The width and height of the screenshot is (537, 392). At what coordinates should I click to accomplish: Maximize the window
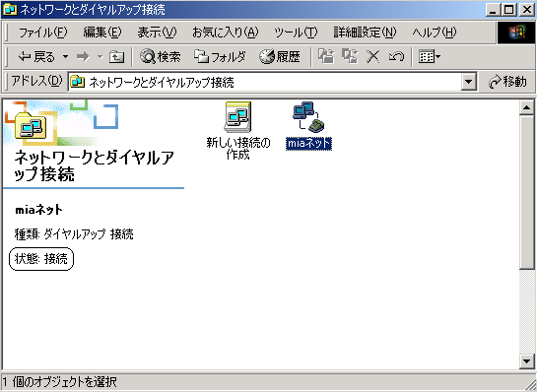(508, 10)
